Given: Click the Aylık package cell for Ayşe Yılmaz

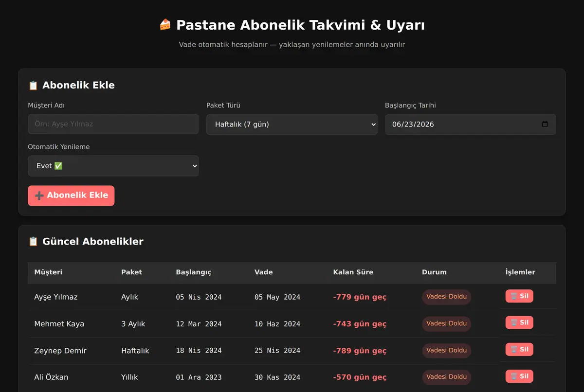Looking at the screenshot, I should click(x=130, y=297).
